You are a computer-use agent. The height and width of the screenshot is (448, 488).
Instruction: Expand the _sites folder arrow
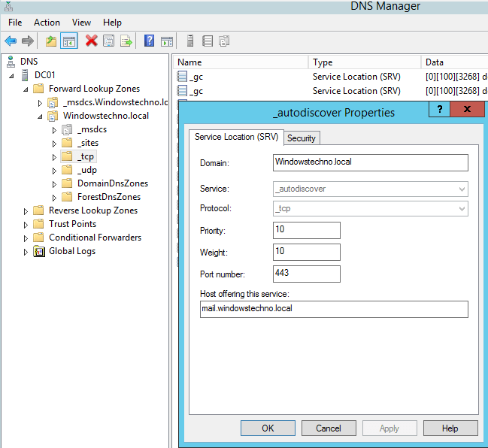click(x=54, y=144)
